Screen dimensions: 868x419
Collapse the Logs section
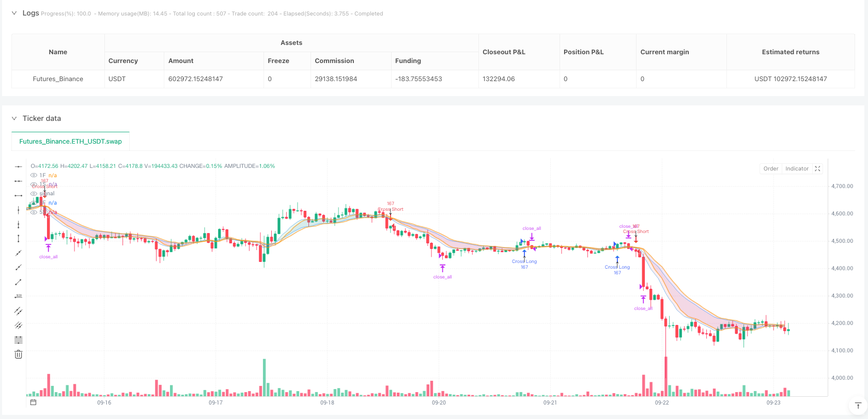(14, 13)
